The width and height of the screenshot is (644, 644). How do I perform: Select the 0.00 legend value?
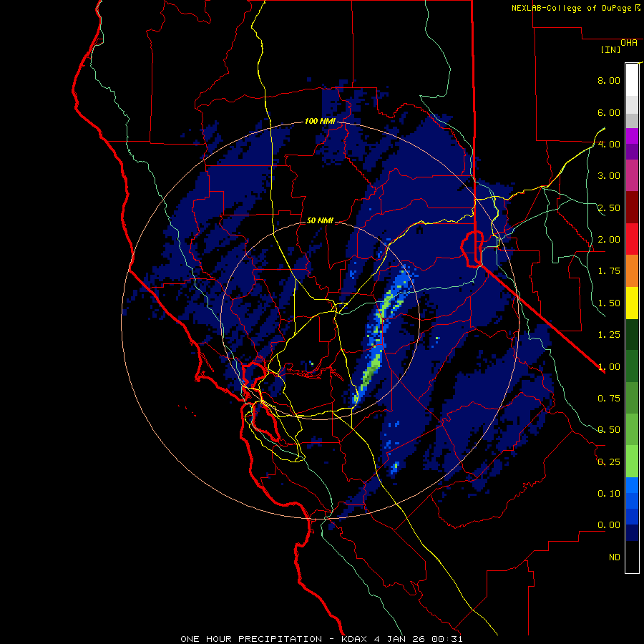(x=609, y=525)
